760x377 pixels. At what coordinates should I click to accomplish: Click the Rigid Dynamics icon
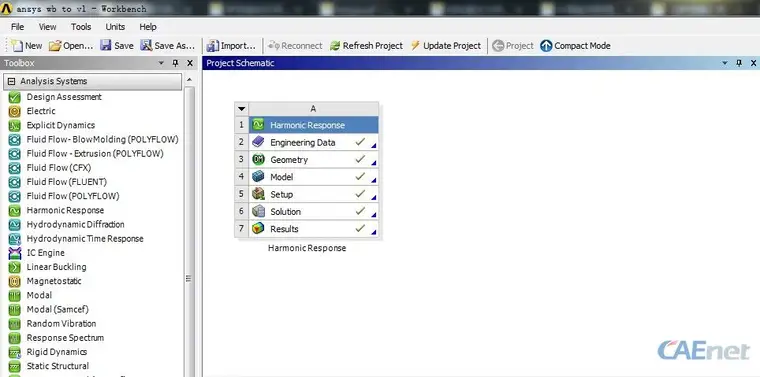(x=15, y=352)
